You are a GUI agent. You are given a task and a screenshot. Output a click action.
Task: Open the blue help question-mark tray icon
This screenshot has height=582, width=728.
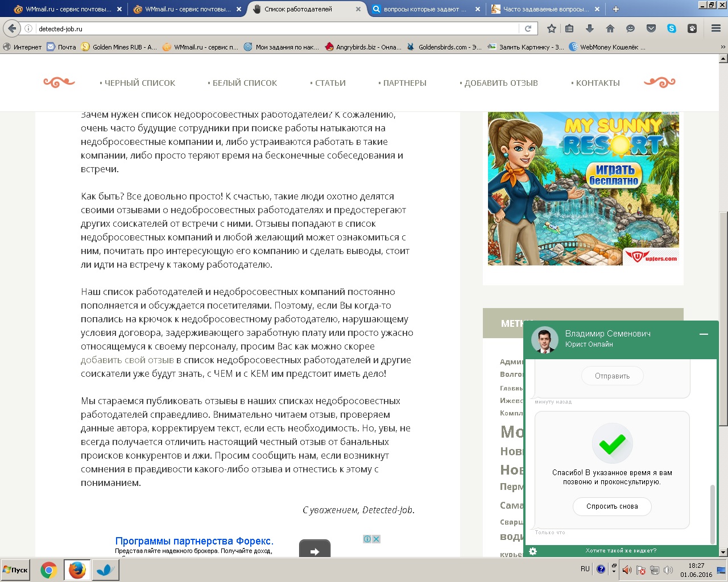click(x=601, y=569)
